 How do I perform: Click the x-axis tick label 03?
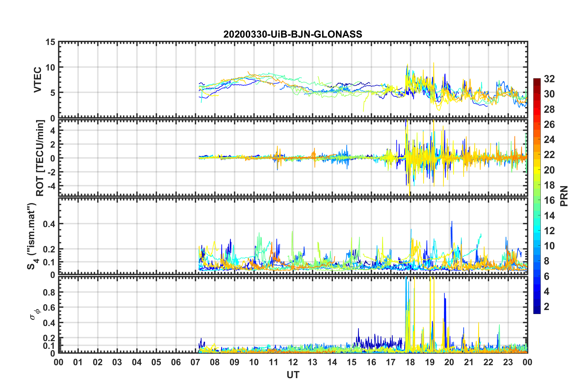tap(117, 362)
